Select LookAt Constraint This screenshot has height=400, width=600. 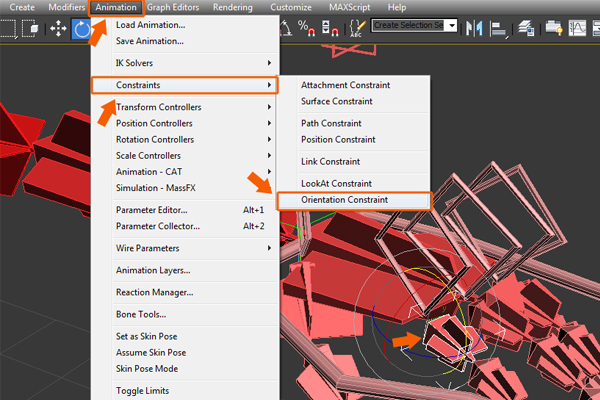click(354, 184)
